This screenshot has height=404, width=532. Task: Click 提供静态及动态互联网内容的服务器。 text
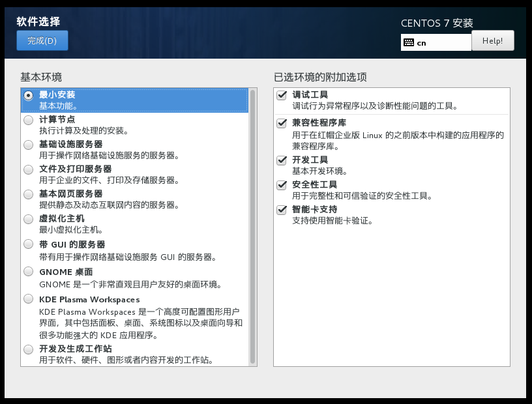tap(110, 205)
